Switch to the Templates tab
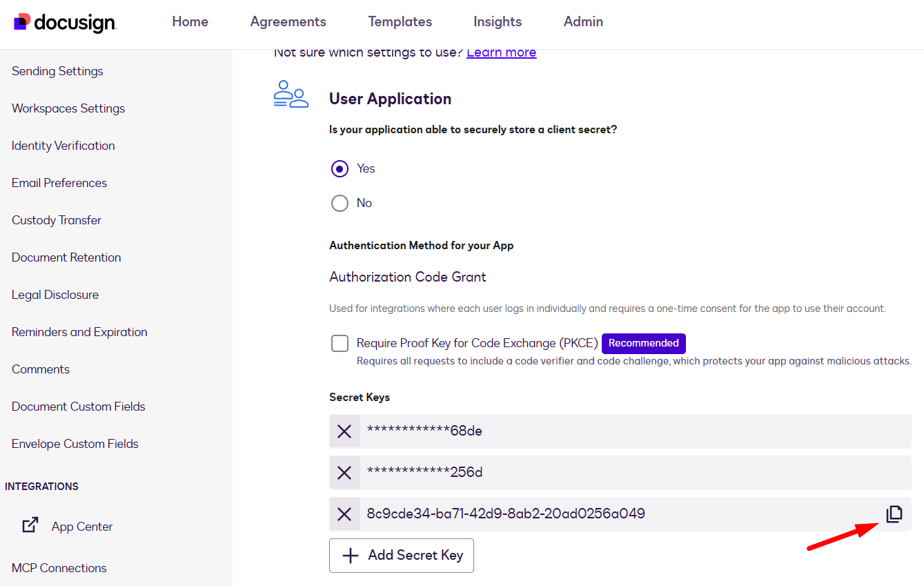Viewport: 924px width, 586px height. point(400,22)
